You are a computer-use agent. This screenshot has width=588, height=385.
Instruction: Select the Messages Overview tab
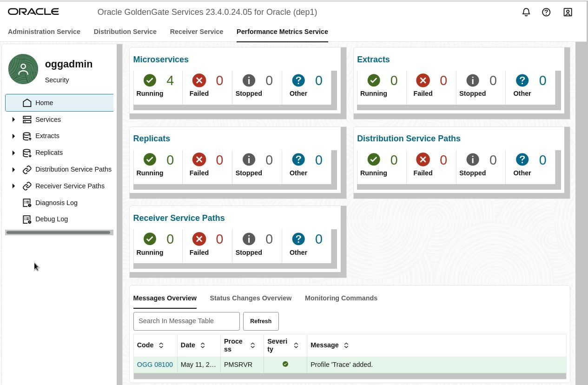pyautogui.click(x=165, y=298)
